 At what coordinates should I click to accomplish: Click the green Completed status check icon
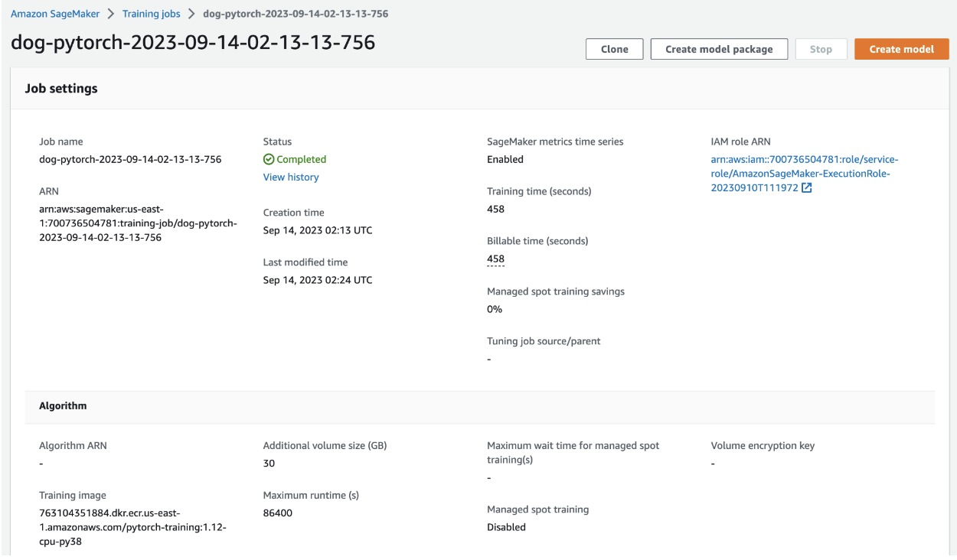pyautogui.click(x=268, y=159)
